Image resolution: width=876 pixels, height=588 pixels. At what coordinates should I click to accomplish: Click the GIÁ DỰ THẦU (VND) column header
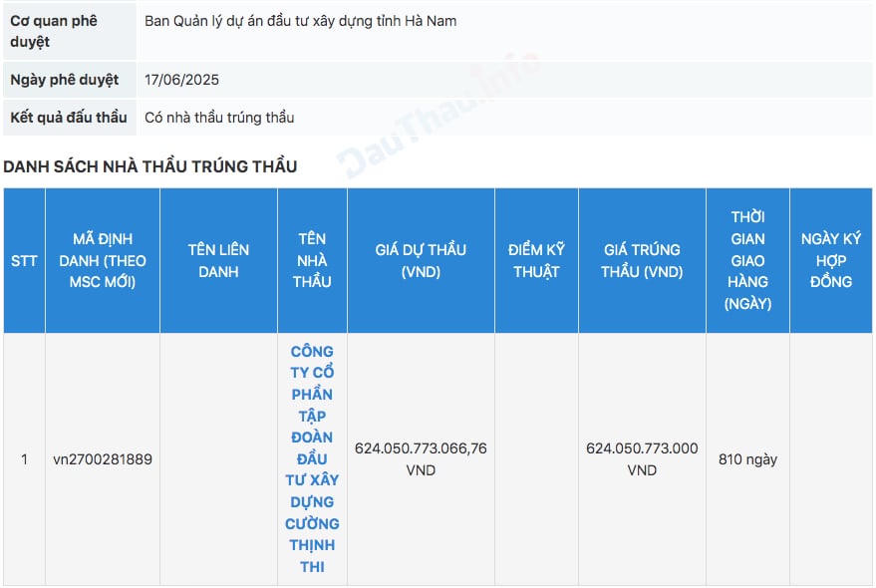click(421, 260)
